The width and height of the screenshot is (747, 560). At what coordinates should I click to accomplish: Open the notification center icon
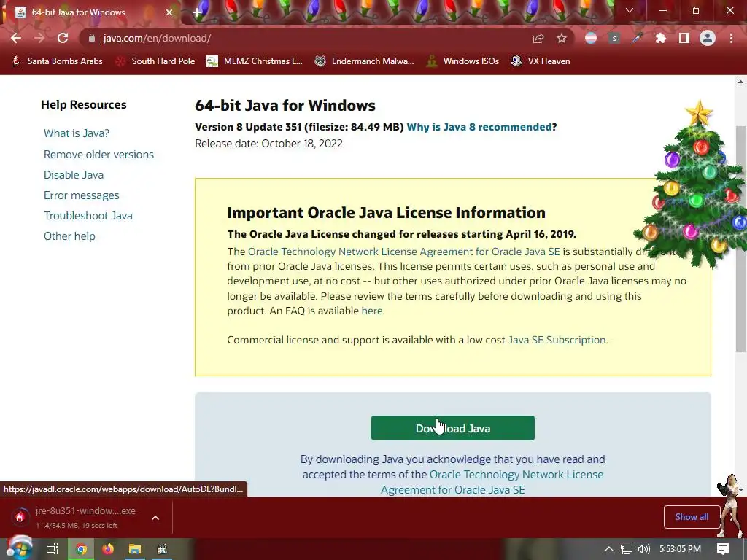(723, 549)
